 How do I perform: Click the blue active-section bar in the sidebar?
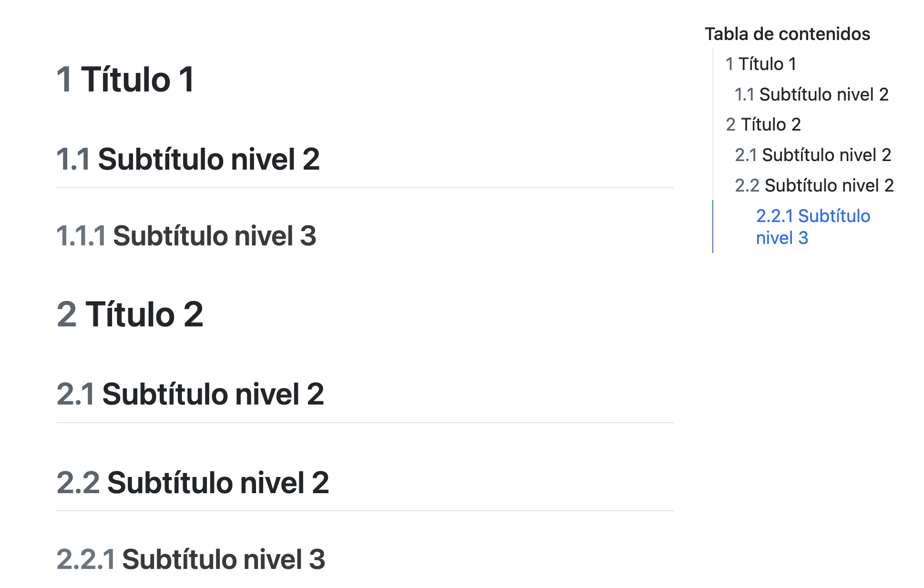click(x=713, y=226)
